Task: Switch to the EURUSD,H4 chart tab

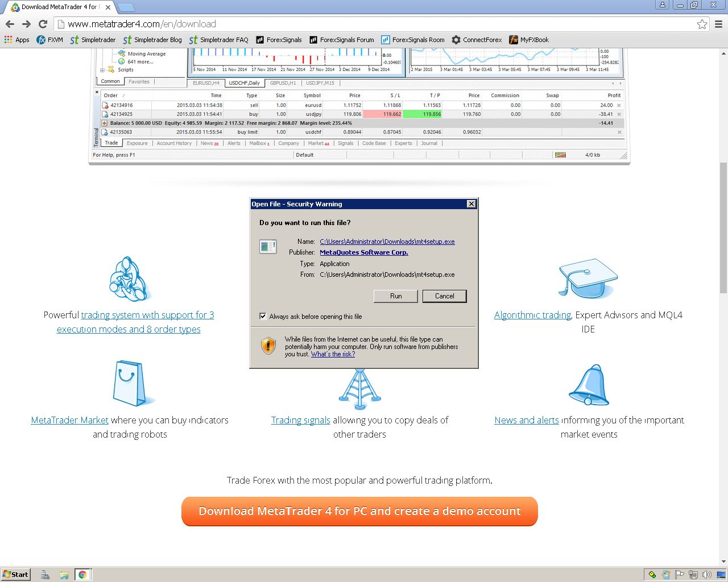Action: pyautogui.click(x=206, y=83)
